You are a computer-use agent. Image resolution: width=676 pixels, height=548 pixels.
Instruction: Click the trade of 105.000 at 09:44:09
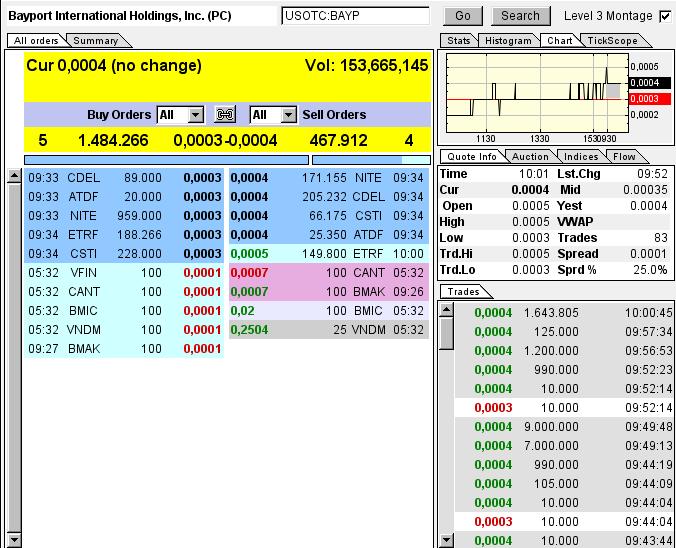pyautogui.click(x=564, y=483)
